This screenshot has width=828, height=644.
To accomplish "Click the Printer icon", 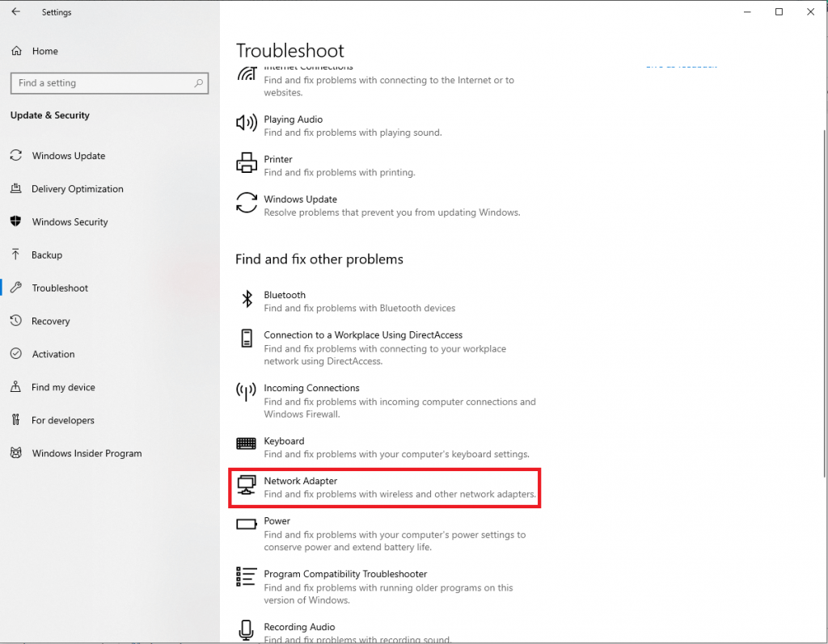I will click(x=246, y=162).
